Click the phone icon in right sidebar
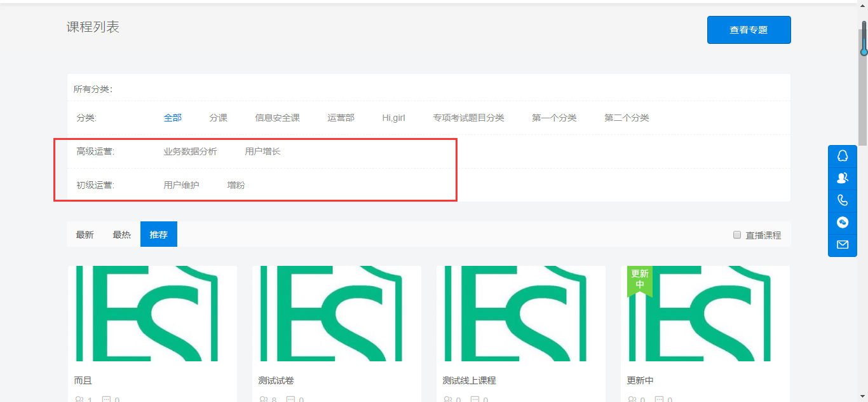Viewport: 868px width, 402px height. click(x=843, y=200)
